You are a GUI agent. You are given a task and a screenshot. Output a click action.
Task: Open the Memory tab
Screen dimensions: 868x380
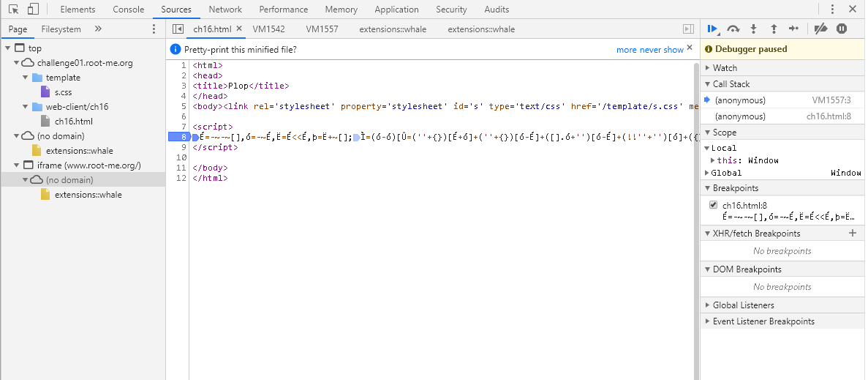pyautogui.click(x=341, y=10)
